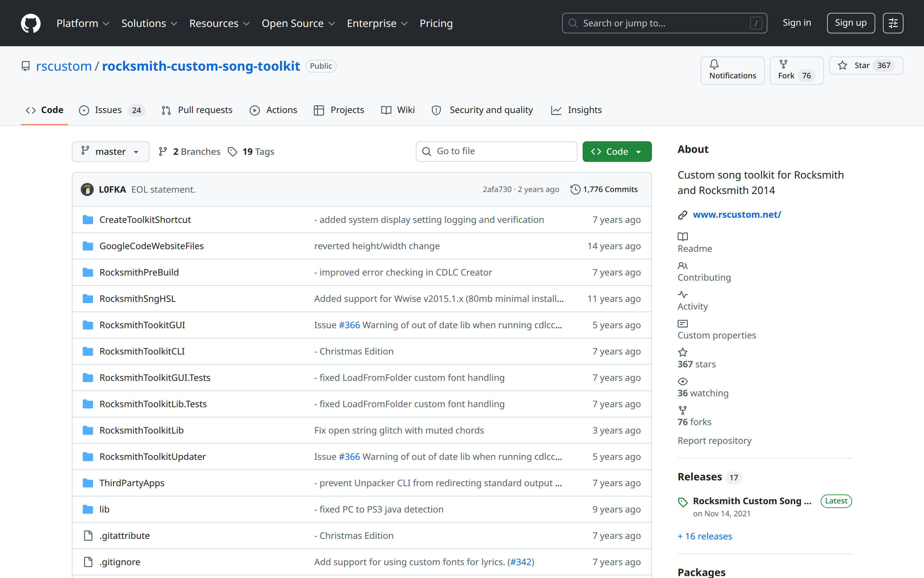Click the .gitignore file icon
Screen dimensions: 924x578
point(88,562)
